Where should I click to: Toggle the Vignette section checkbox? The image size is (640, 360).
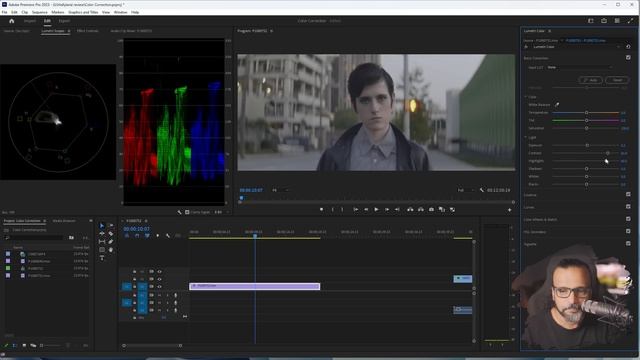click(x=628, y=243)
